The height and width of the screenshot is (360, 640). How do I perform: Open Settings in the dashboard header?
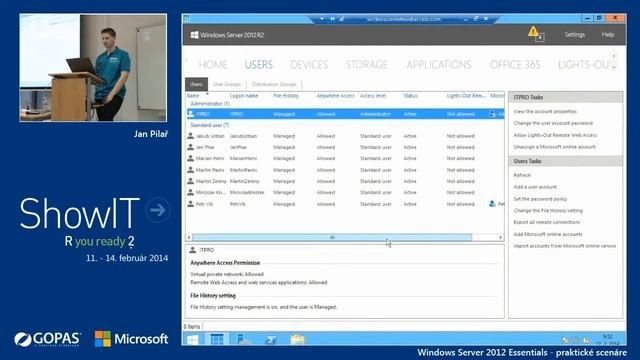pyautogui.click(x=575, y=35)
